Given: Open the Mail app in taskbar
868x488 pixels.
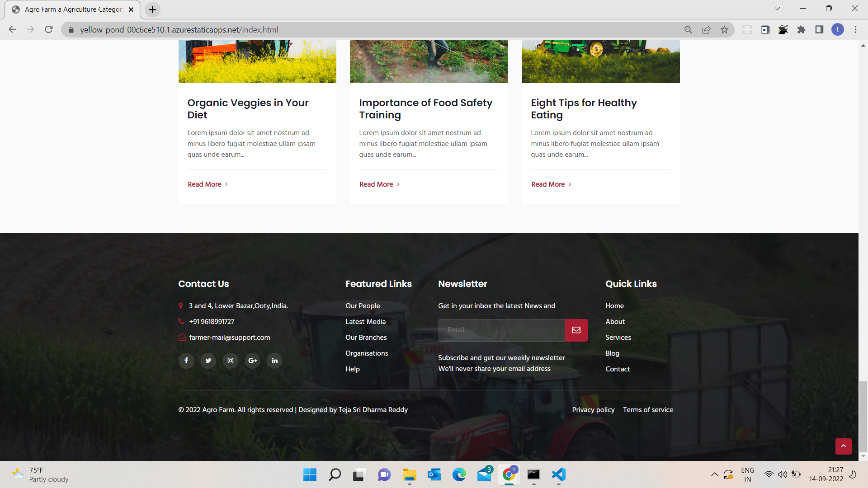Looking at the screenshot, I should [484, 474].
